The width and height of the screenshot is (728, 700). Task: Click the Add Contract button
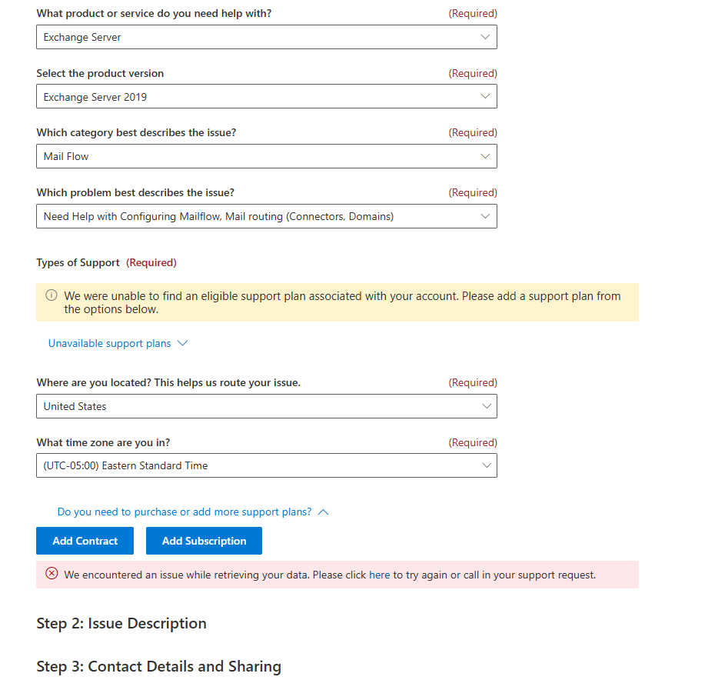click(x=85, y=541)
